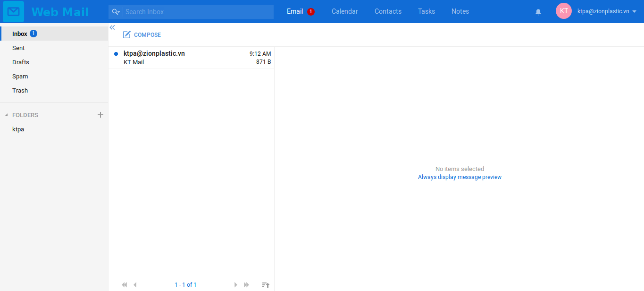The height and width of the screenshot is (291, 644).
Task: Click the Web Mail title text
Action: click(x=60, y=12)
